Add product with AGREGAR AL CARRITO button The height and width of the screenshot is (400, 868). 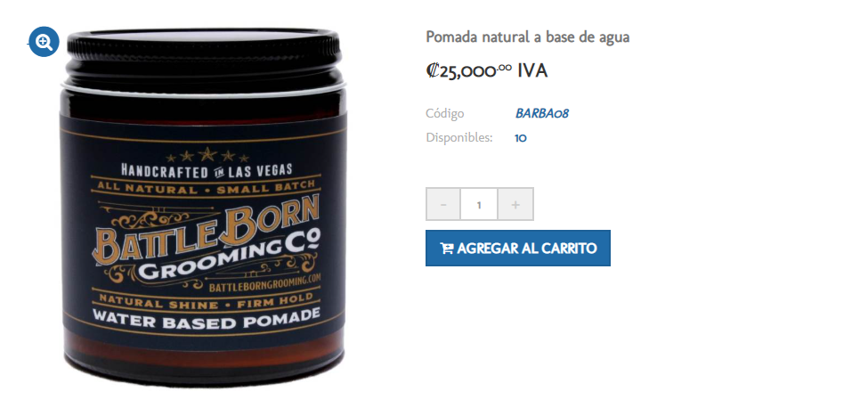(517, 249)
